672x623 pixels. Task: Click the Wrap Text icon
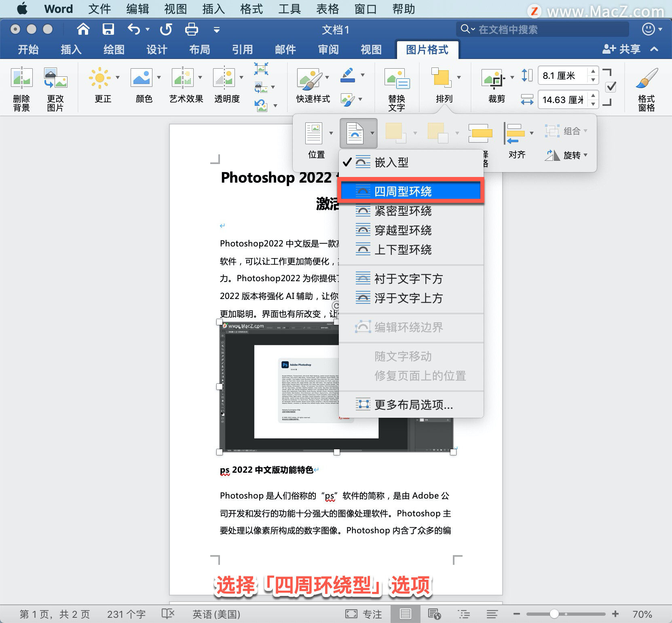[x=355, y=133]
